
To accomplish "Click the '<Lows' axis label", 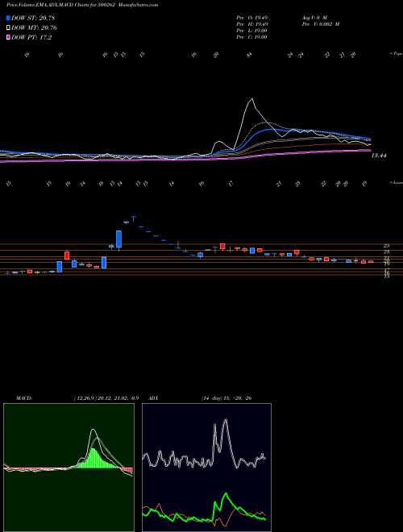I will click(396, 182).
